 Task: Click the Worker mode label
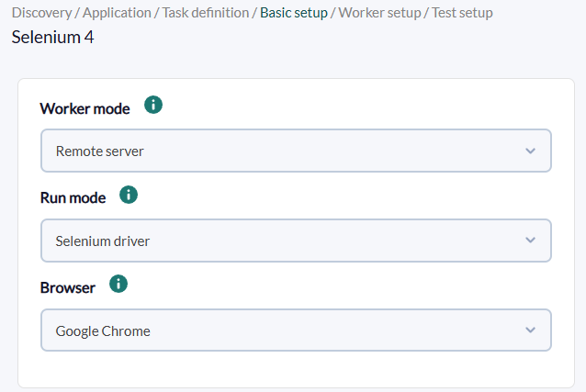(85, 108)
